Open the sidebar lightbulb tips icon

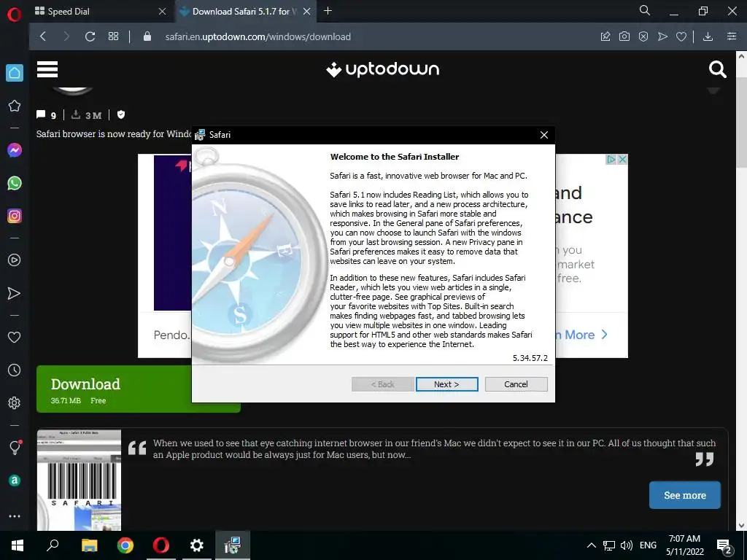pyautogui.click(x=15, y=447)
